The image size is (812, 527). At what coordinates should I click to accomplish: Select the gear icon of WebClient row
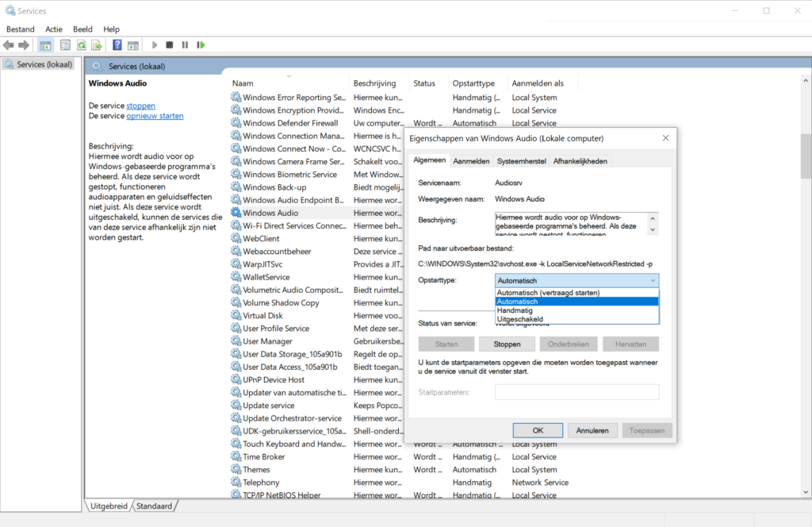[236, 238]
